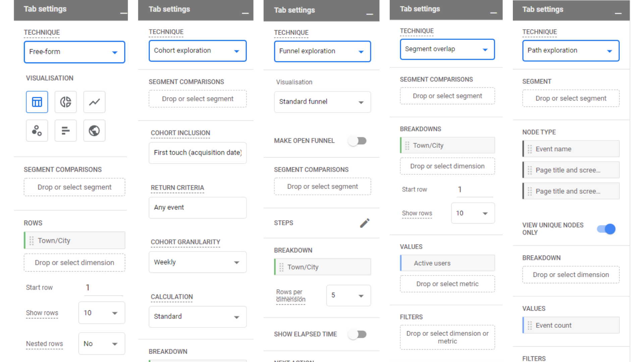Image resolution: width=644 pixels, height=362 pixels.
Task: Select the pie chart visualisation icon
Action: 65,102
